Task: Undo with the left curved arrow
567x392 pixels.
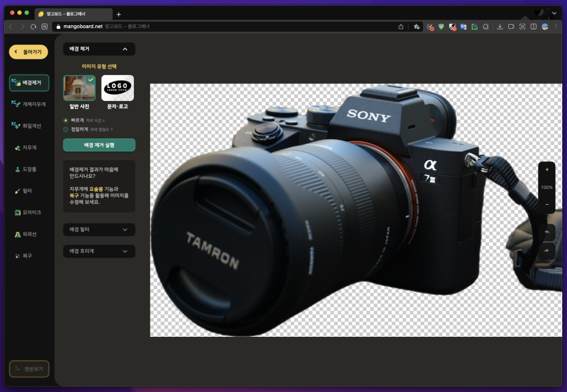Action: tap(547, 232)
